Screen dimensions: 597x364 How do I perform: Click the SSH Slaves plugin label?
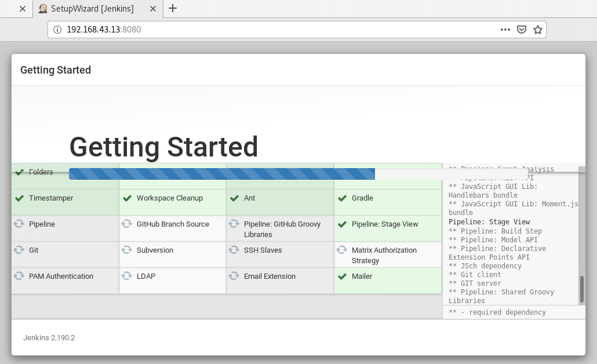point(263,250)
